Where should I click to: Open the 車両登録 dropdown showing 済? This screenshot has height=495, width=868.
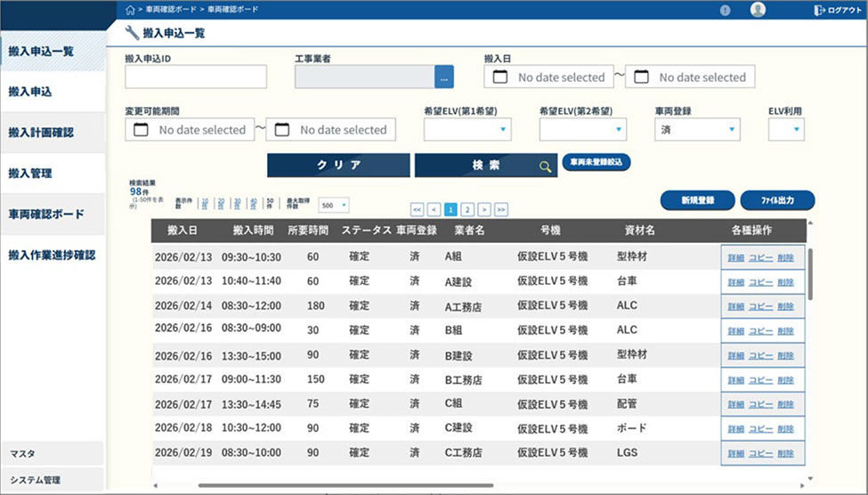[697, 130]
